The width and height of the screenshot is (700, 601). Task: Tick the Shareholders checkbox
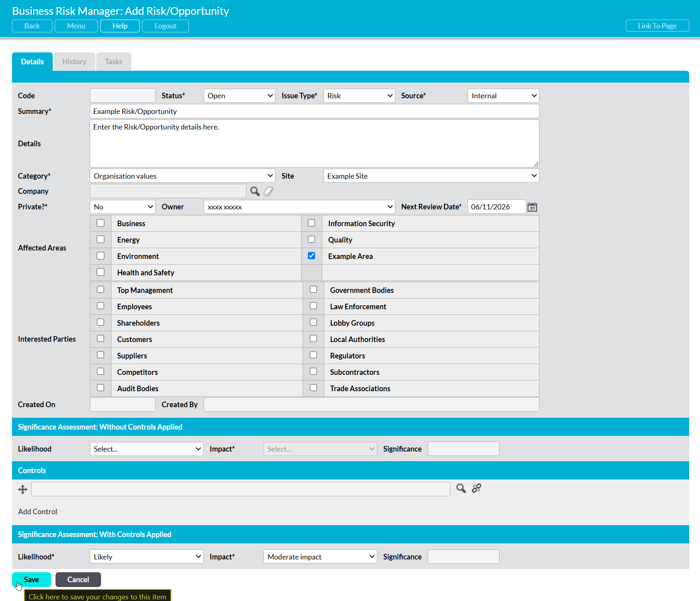pyautogui.click(x=101, y=322)
